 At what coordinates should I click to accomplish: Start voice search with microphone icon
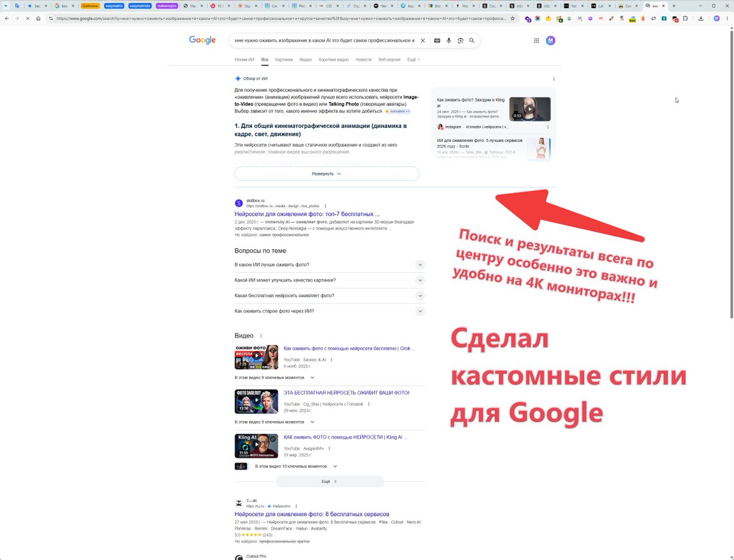448,40
